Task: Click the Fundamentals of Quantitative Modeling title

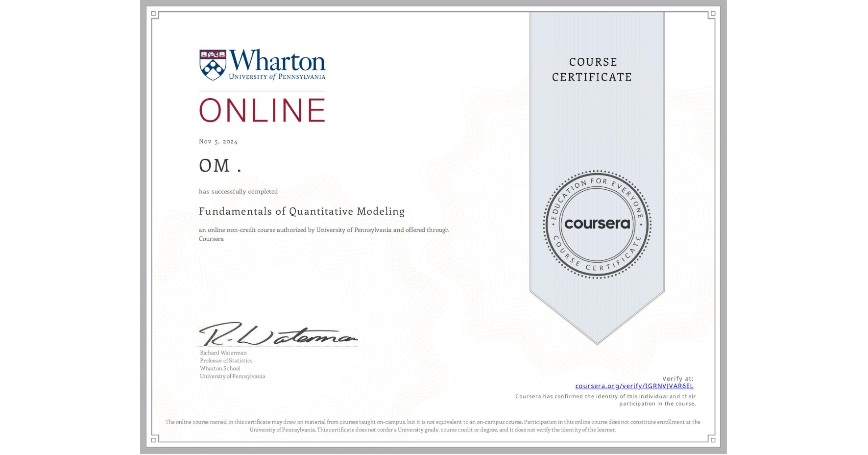Action: point(302,211)
